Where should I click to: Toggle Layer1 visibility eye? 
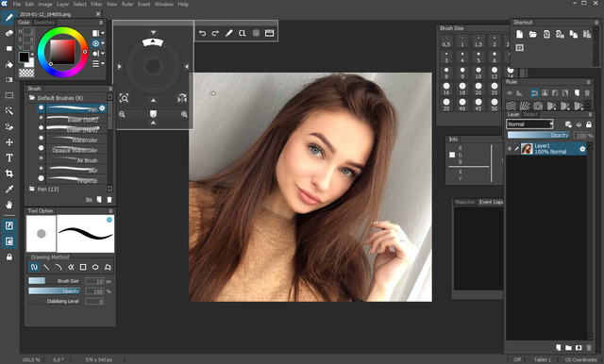tap(510, 149)
